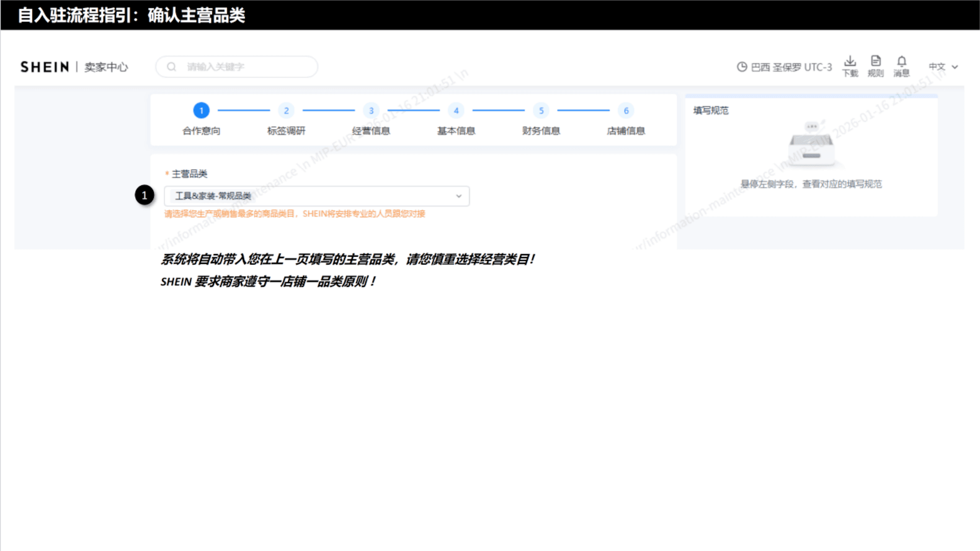Click the orange hint text under 主营品类

(x=295, y=214)
